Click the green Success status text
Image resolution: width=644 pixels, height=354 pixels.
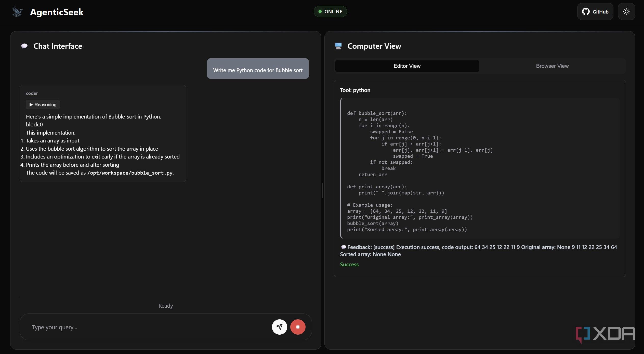click(349, 265)
